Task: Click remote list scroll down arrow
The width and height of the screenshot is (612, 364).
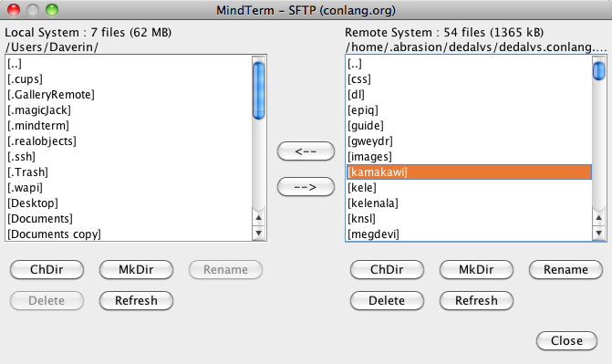Action: (598, 234)
